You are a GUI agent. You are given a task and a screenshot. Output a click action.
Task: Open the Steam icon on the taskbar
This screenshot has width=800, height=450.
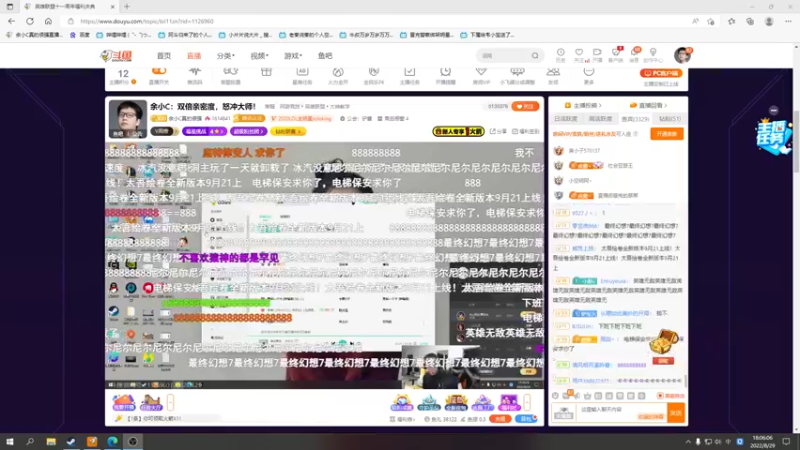pyautogui.click(x=71, y=441)
